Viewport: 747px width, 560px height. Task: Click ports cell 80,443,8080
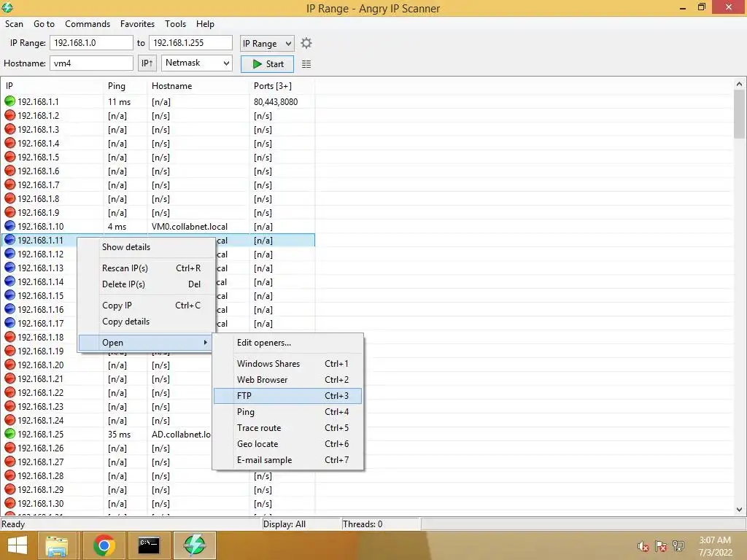276,102
